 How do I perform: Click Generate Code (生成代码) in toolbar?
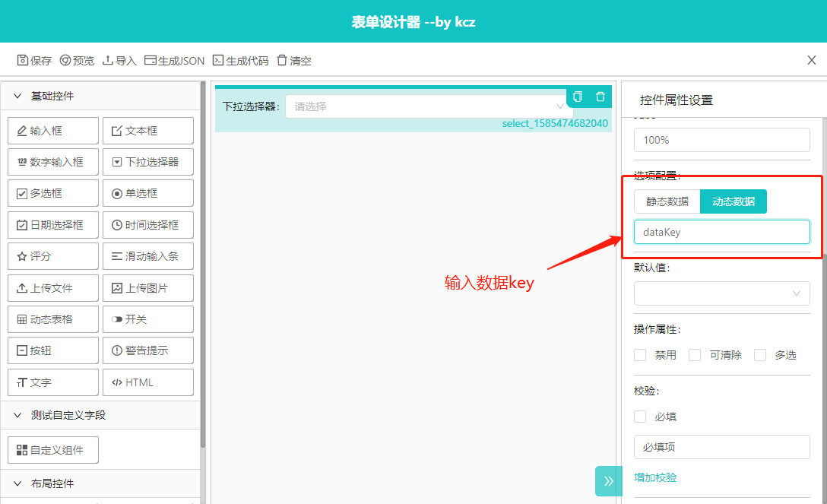tap(218, 61)
